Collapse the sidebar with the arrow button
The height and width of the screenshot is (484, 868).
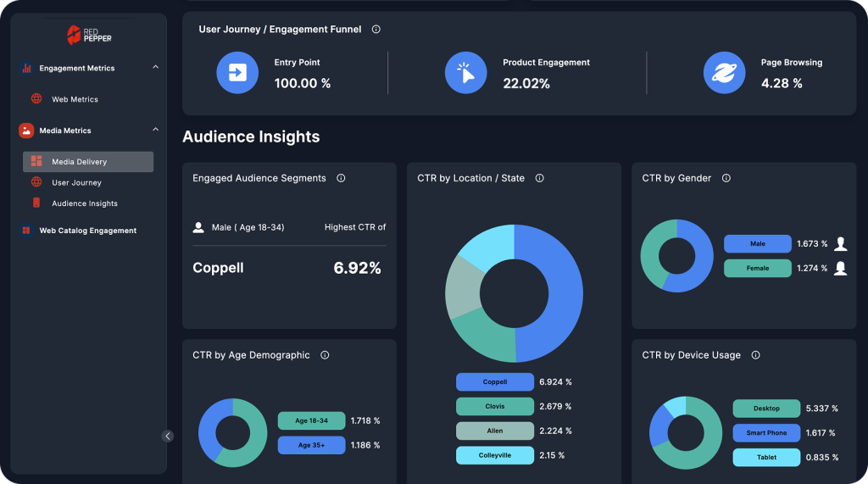coord(168,436)
